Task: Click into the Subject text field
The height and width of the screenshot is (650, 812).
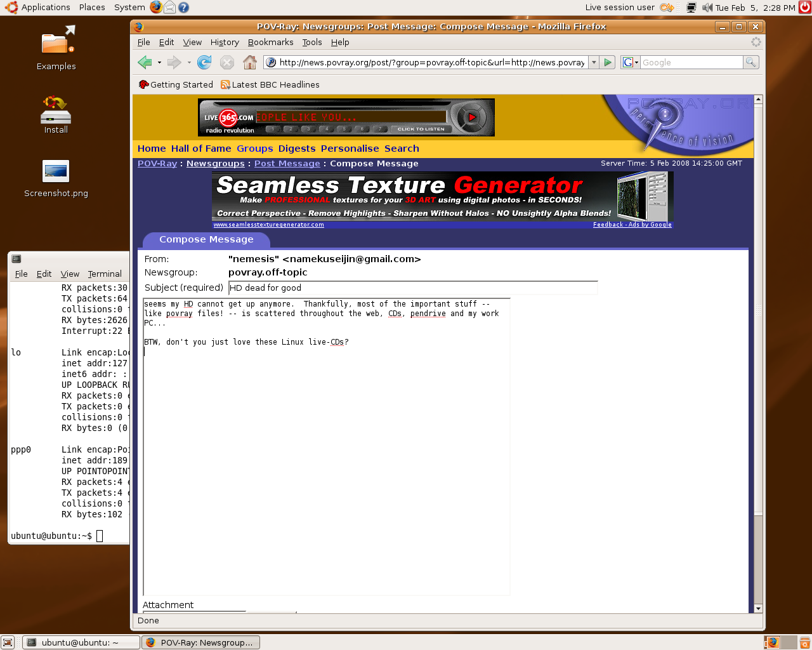Action: coord(412,288)
